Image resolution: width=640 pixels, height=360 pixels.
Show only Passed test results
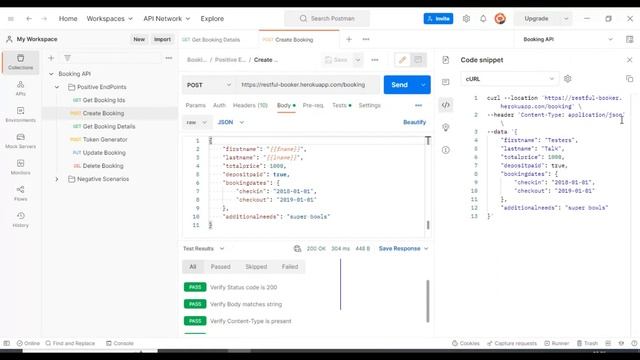coord(220,267)
